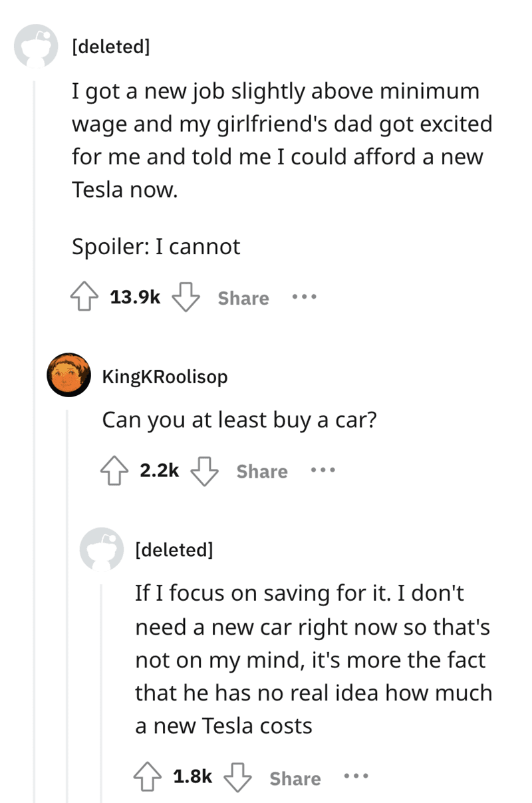Open more options on the 13.9k comment
This screenshot has height=803, width=532.
(304, 298)
